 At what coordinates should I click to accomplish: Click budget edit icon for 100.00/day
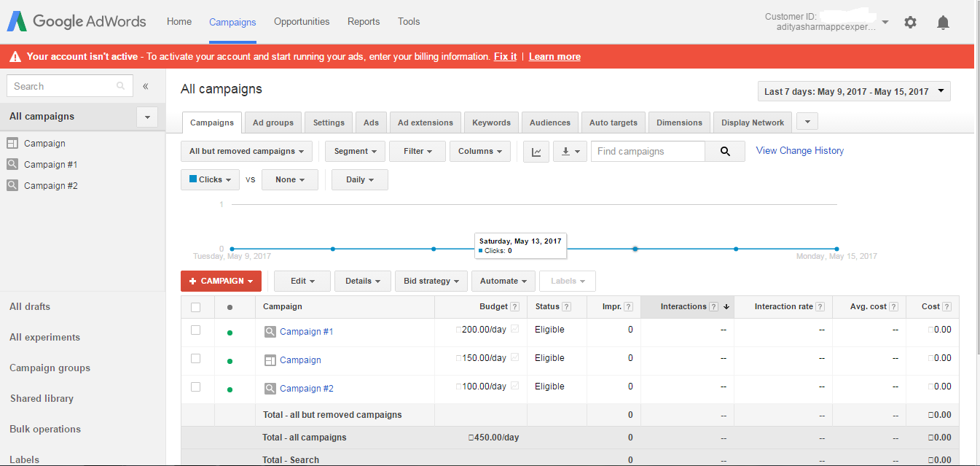515,386
